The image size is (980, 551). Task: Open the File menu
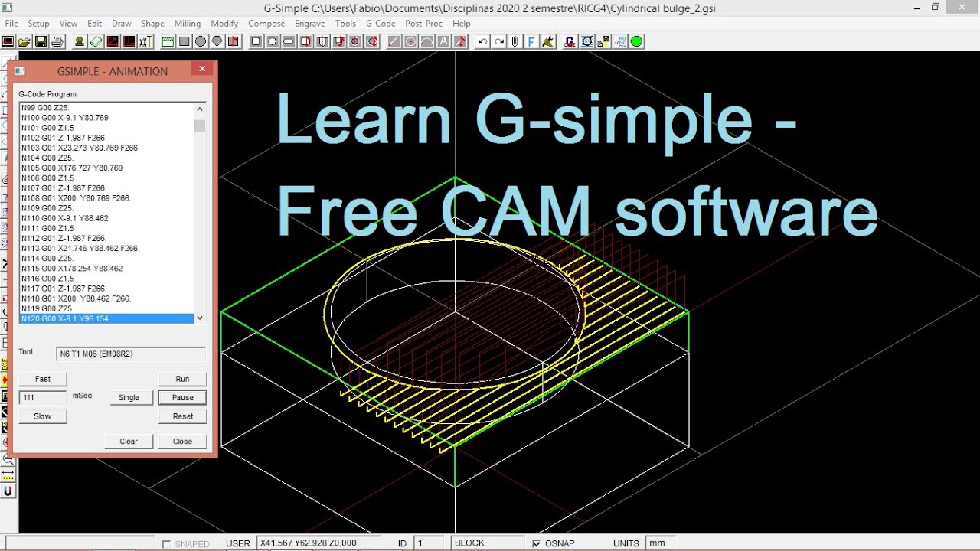click(11, 24)
